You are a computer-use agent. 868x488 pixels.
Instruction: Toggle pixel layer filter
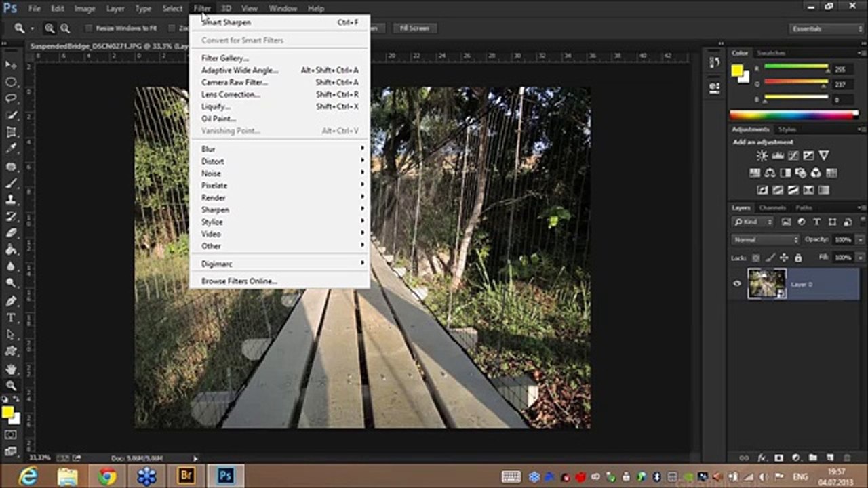[x=787, y=222]
